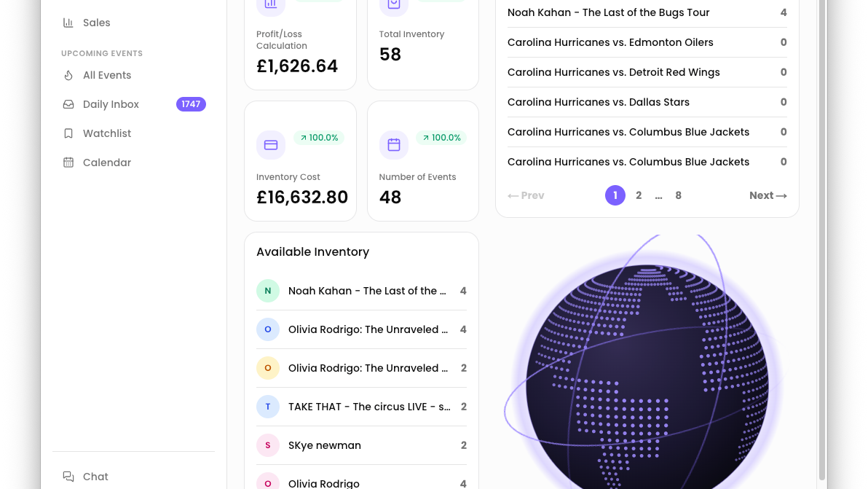This screenshot has width=868, height=489.
Task: Select Noah Kahan - The Last of the Bugs Tour row
Action: [647, 12]
